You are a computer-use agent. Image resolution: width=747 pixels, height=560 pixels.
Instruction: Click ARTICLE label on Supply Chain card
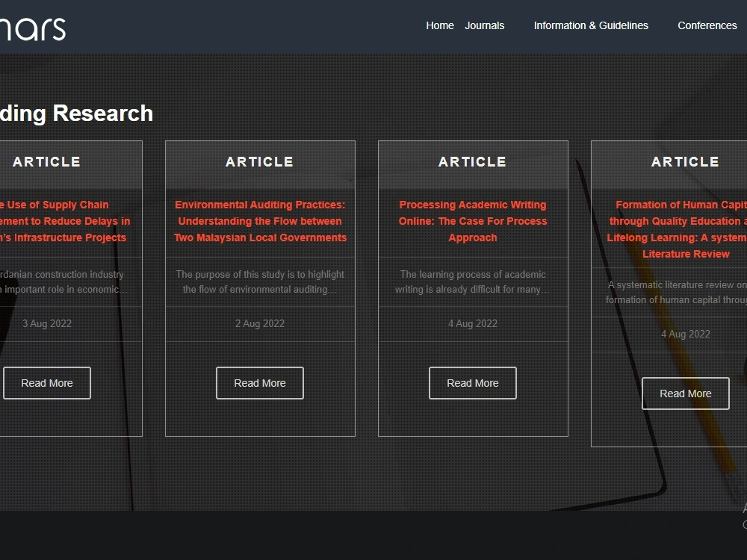(x=46, y=162)
